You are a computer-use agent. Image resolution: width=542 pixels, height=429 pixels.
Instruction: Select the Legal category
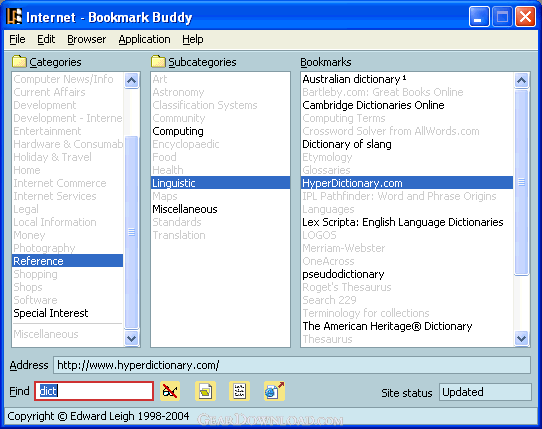click(x=67, y=209)
